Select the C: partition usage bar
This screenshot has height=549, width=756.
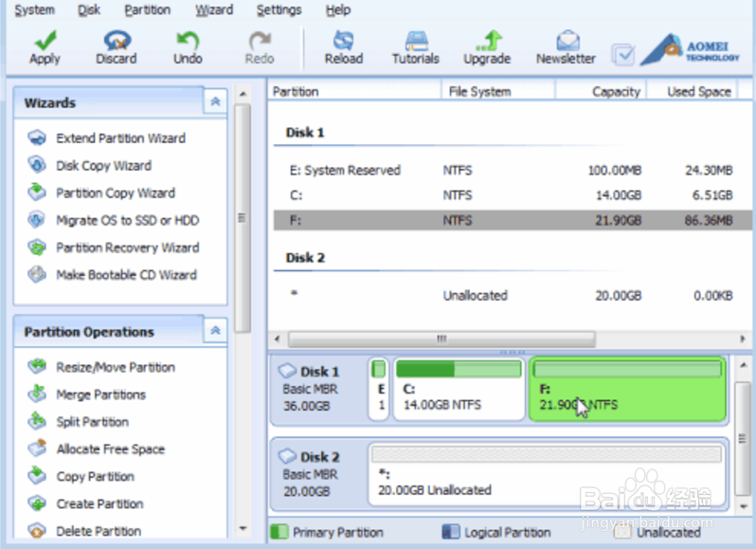pyautogui.click(x=459, y=369)
